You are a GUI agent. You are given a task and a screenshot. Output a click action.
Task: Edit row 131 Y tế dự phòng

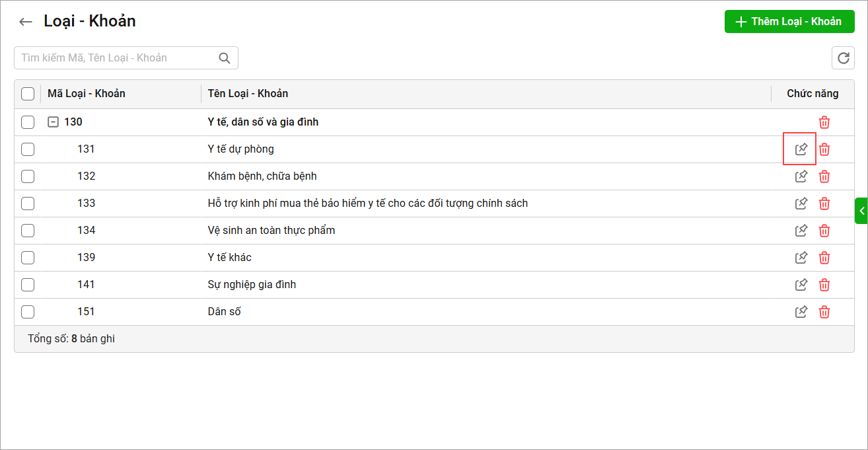coord(801,149)
